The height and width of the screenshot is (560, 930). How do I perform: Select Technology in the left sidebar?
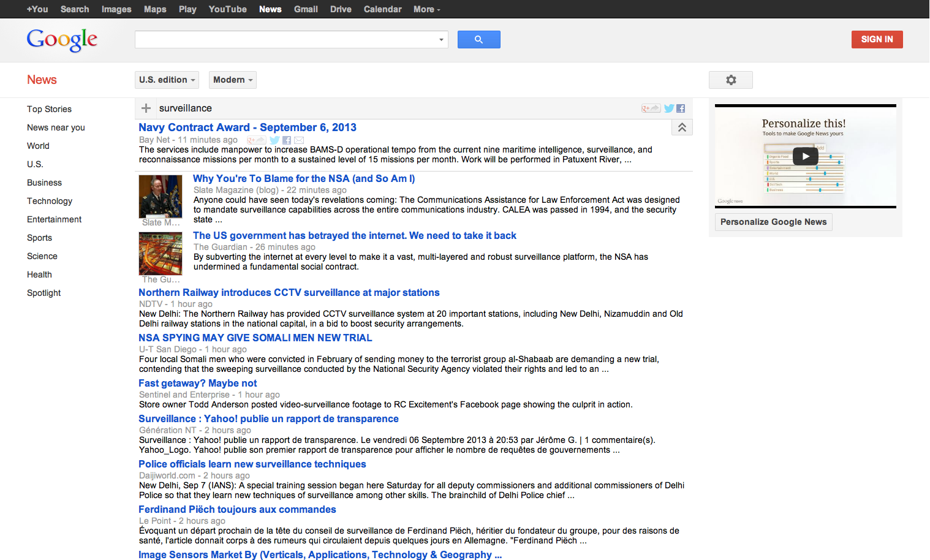coord(50,201)
